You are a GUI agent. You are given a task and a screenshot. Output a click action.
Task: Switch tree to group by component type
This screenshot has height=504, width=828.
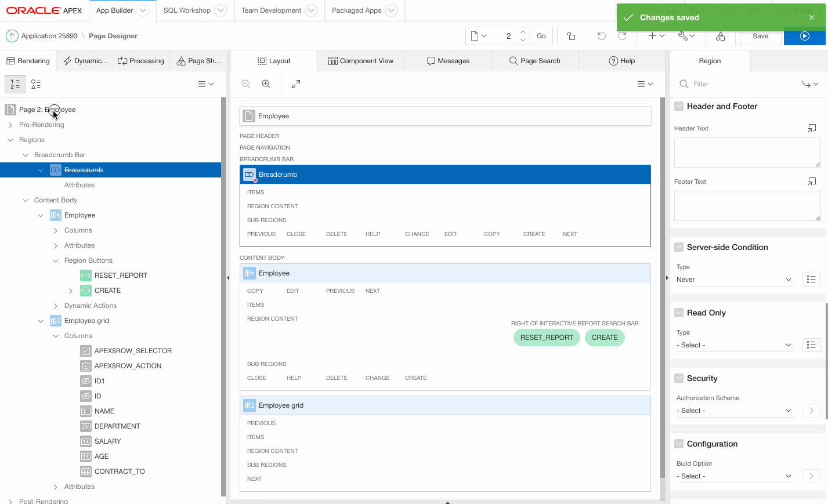[36, 84]
